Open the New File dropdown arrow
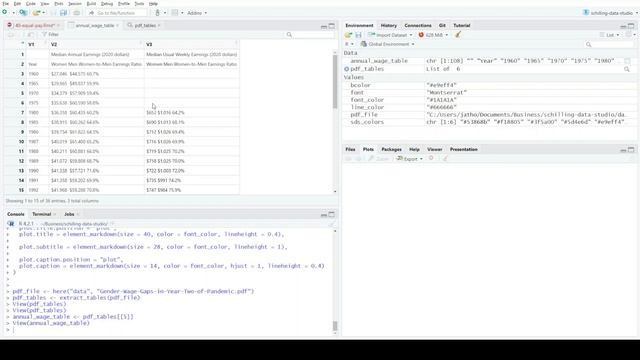This screenshot has width=640, height=360. click(x=13, y=13)
